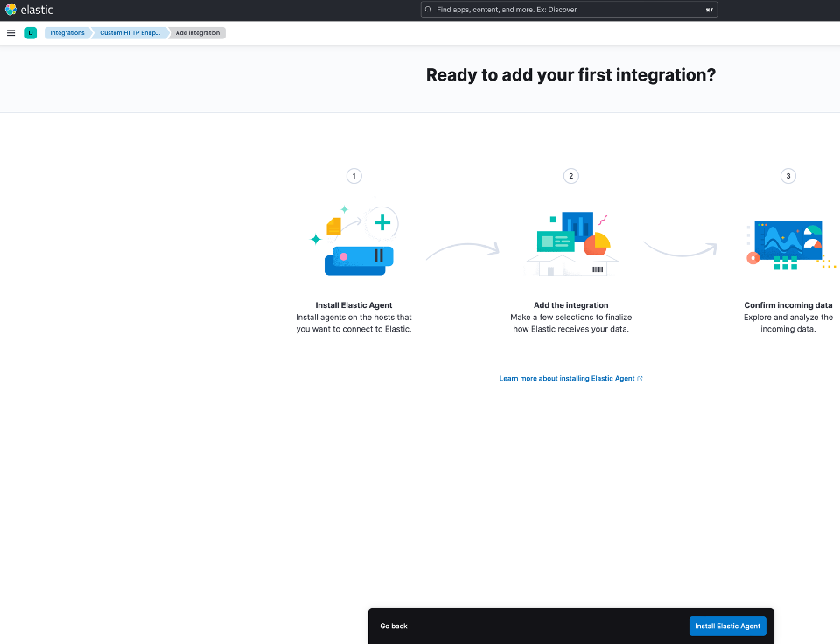Click the keyboard shortcut badge in search bar
This screenshot has width=840, height=644.
click(x=709, y=10)
